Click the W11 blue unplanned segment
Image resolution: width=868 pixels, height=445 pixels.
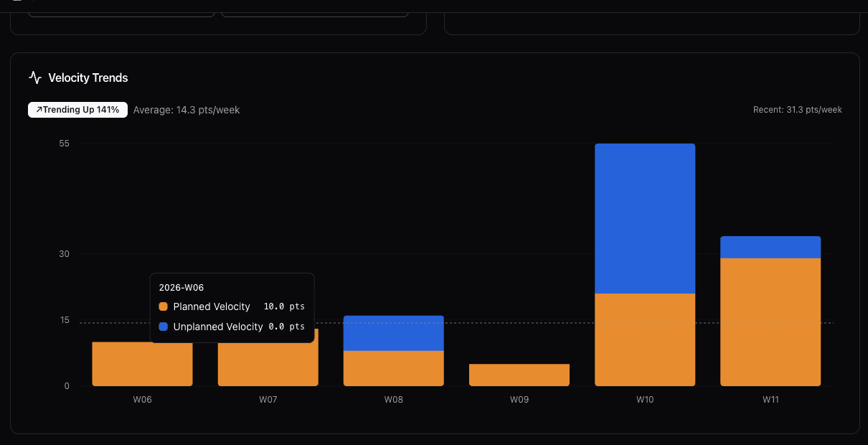point(770,247)
